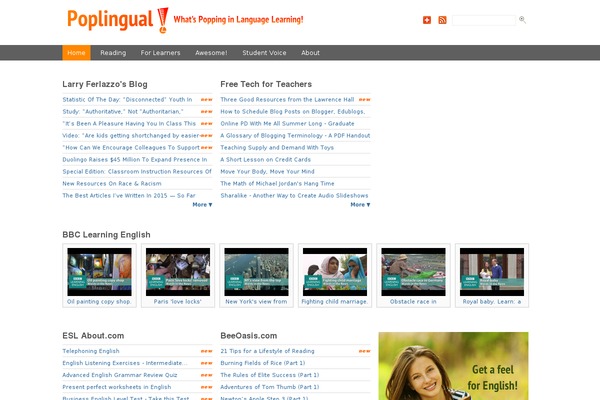This screenshot has height=400, width=600.
Task: Open the Reading menu item
Action: tap(113, 53)
